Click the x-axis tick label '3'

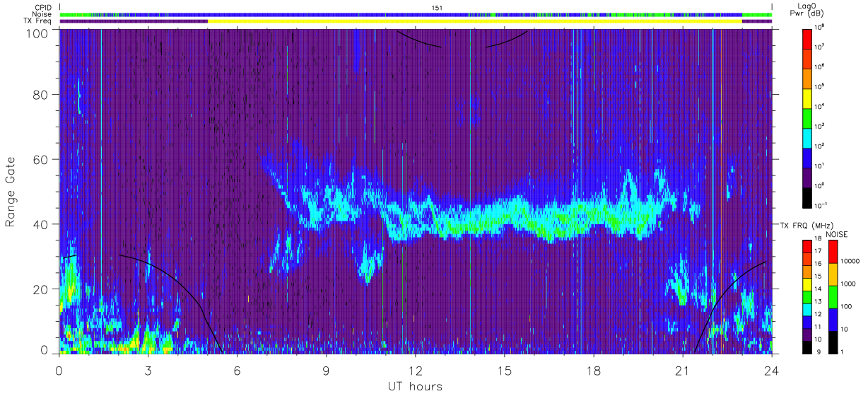(148, 370)
